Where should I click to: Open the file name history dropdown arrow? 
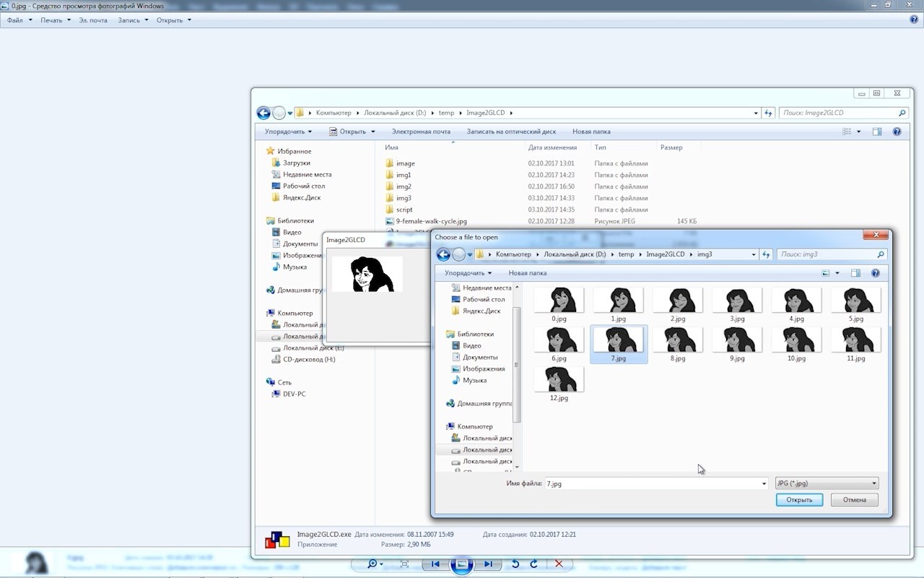[764, 483]
